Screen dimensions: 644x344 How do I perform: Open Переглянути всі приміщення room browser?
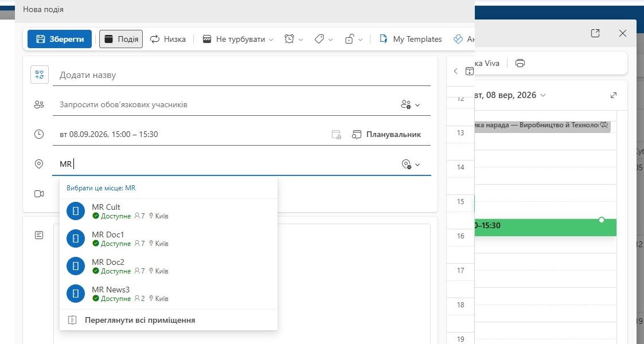[169, 320]
